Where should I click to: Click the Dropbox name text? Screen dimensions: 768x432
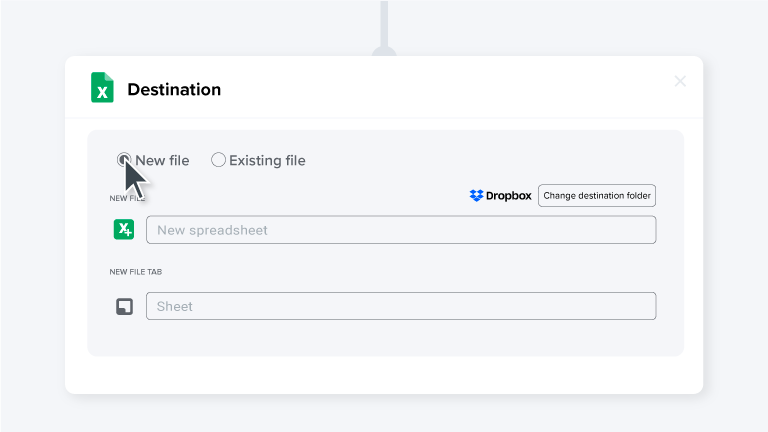pos(510,196)
